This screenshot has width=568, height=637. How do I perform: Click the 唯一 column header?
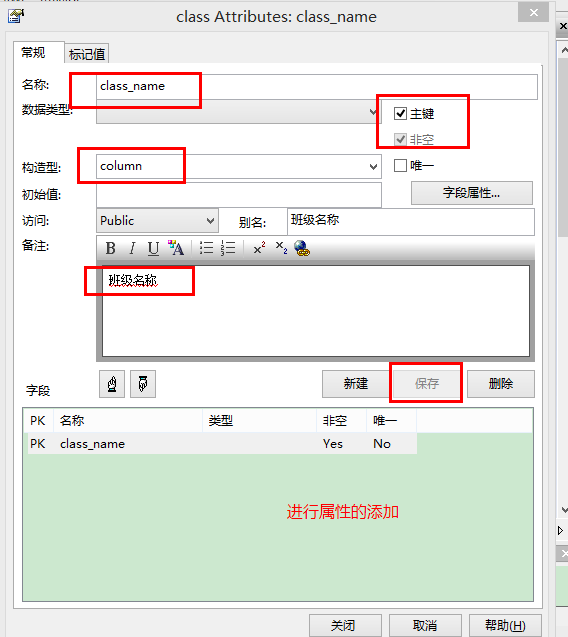coord(392,420)
